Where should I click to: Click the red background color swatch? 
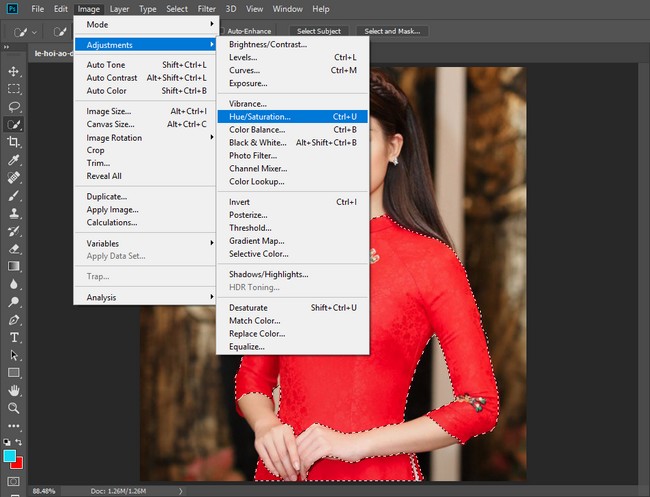point(18,464)
